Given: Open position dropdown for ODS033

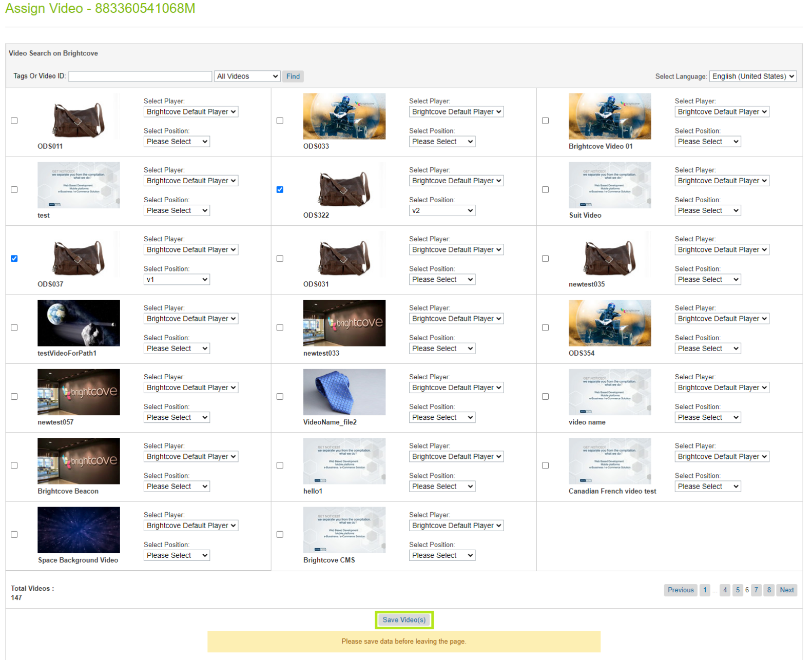Looking at the screenshot, I should (x=442, y=142).
